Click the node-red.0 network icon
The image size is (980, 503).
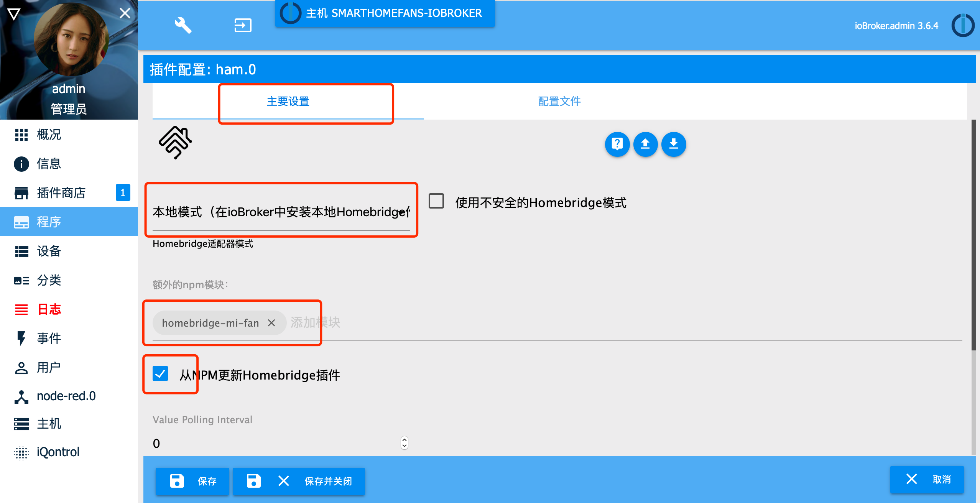click(x=21, y=397)
